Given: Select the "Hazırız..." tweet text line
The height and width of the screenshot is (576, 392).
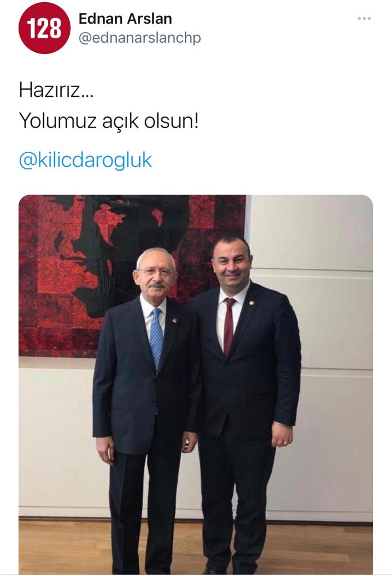Looking at the screenshot, I should click(56, 90).
